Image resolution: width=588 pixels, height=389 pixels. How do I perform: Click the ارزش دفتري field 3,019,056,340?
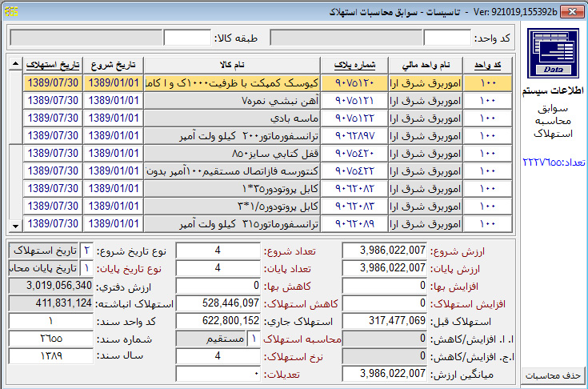(50, 286)
